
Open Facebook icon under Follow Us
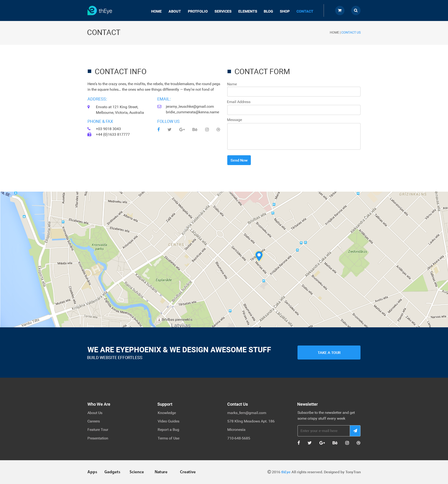point(158,130)
